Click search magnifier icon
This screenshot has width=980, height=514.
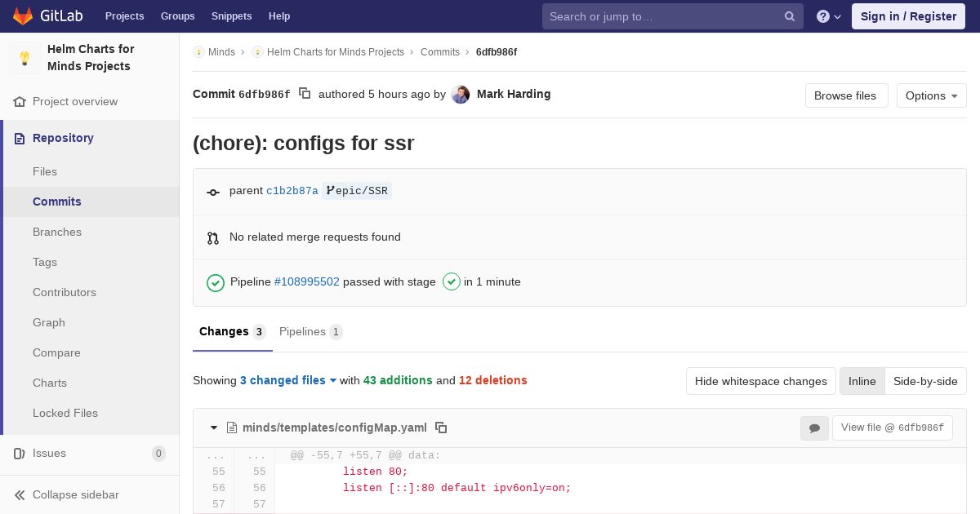point(790,16)
